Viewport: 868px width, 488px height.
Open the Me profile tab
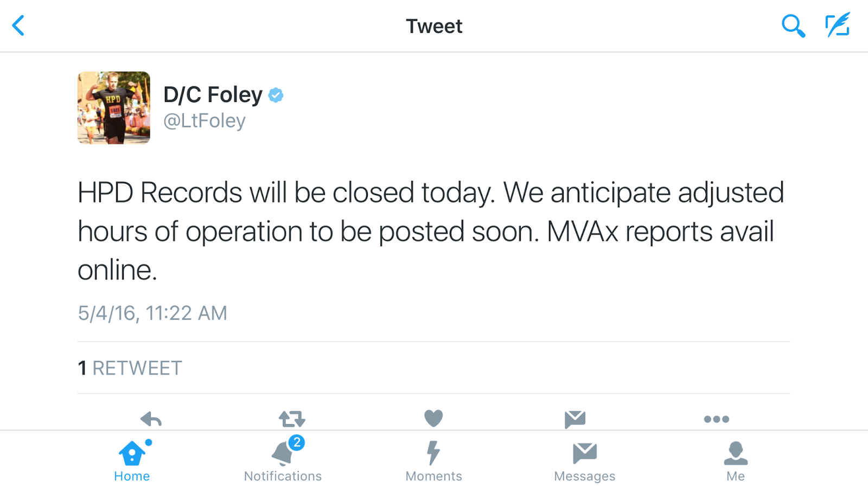point(736,461)
